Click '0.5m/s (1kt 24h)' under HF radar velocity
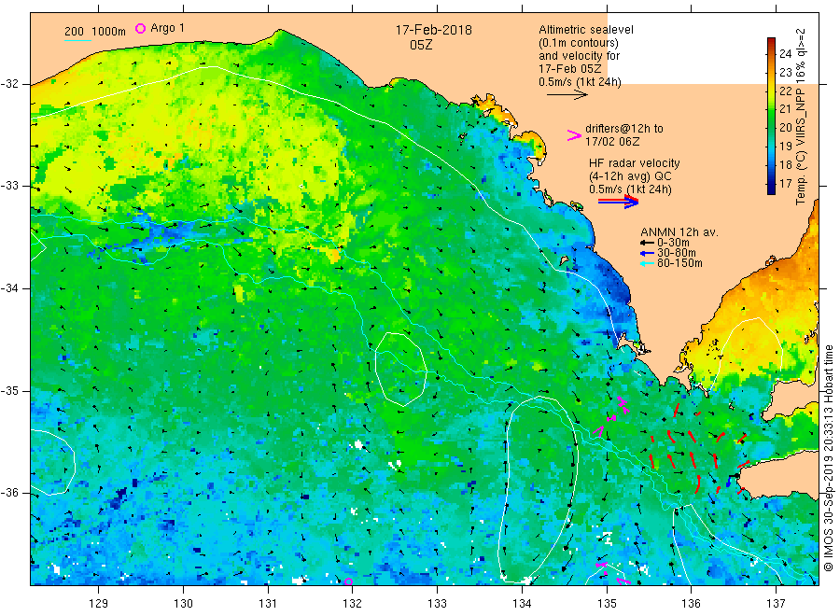Image resolution: width=840 pixels, height=616 pixels. point(630,189)
